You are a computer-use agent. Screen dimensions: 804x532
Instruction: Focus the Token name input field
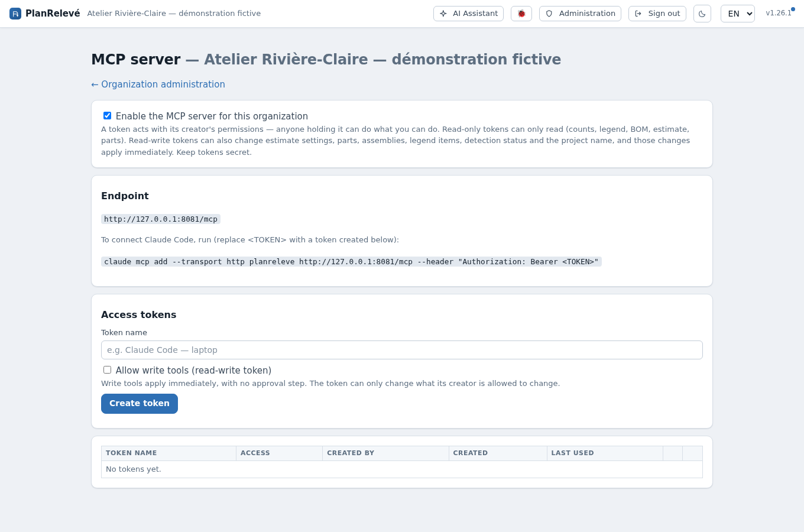click(x=402, y=350)
